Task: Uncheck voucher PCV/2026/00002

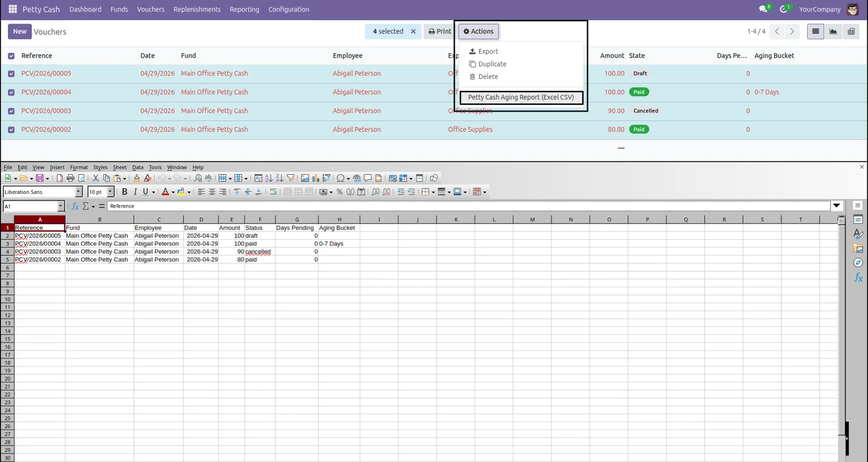Action: coord(11,130)
